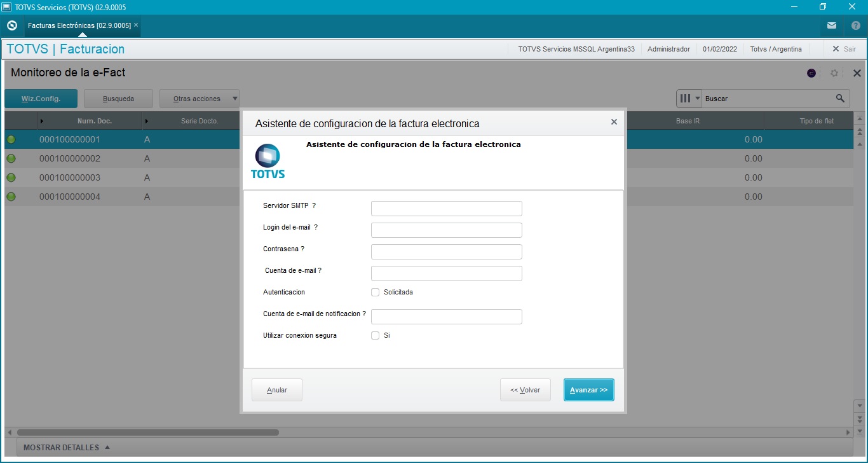This screenshot has height=463, width=868.
Task: Click into the Contrasena field
Action: pyautogui.click(x=447, y=252)
